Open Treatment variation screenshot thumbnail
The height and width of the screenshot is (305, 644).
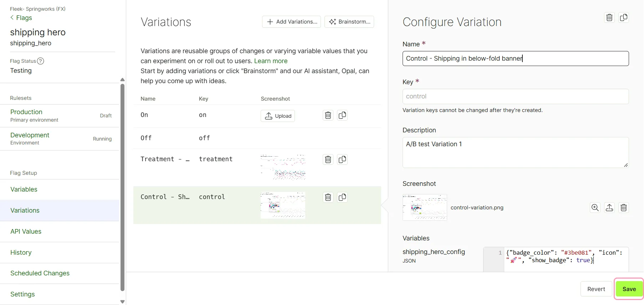[x=283, y=167]
